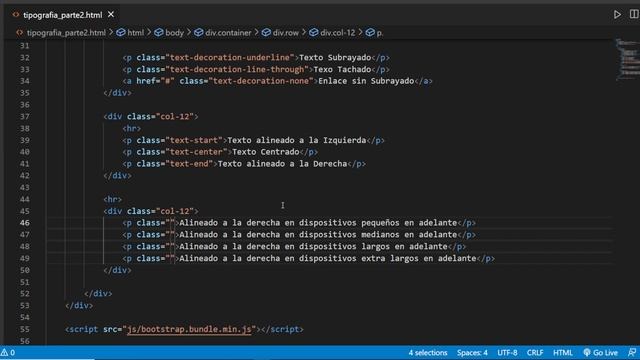Click 'text-start' class value on line 39
The image size is (640, 360).
194,140
